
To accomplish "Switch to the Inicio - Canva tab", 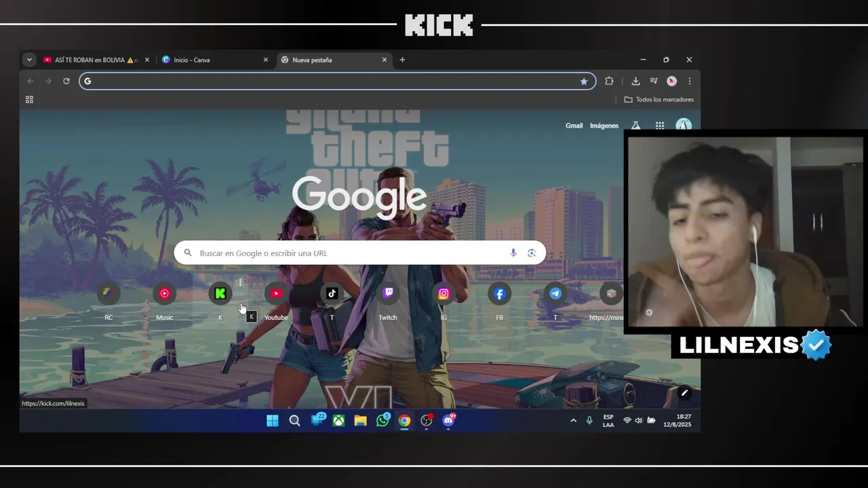I will pyautogui.click(x=215, y=60).
